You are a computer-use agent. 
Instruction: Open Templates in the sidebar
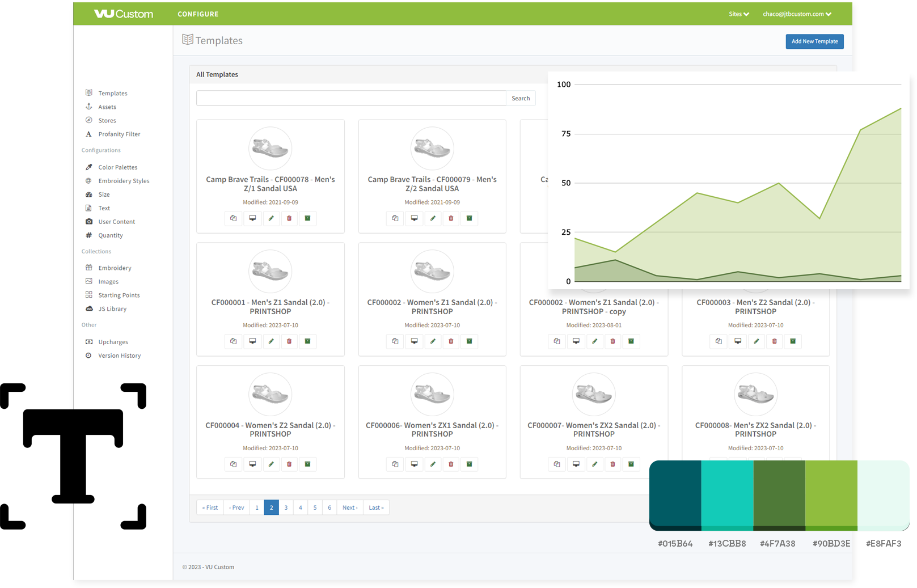[113, 93]
